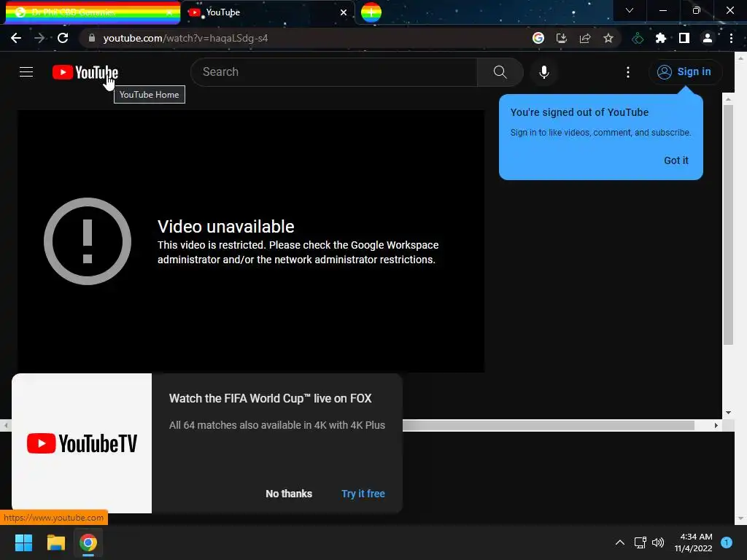
Task: Bookmark this page with star icon
Action: pyautogui.click(x=608, y=38)
